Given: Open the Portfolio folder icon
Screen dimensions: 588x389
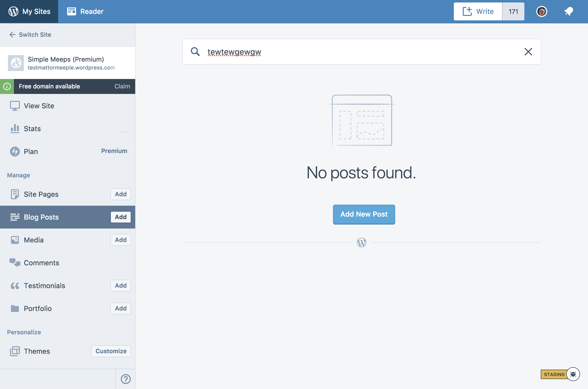Looking at the screenshot, I should [x=15, y=308].
